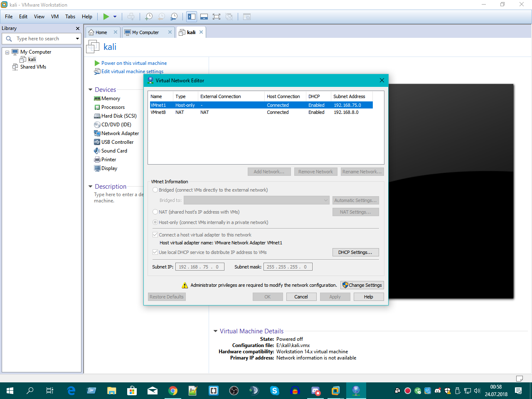Click the Restore Defaults button
This screenshot has width=532, height=399.
[x=167, y=297]
